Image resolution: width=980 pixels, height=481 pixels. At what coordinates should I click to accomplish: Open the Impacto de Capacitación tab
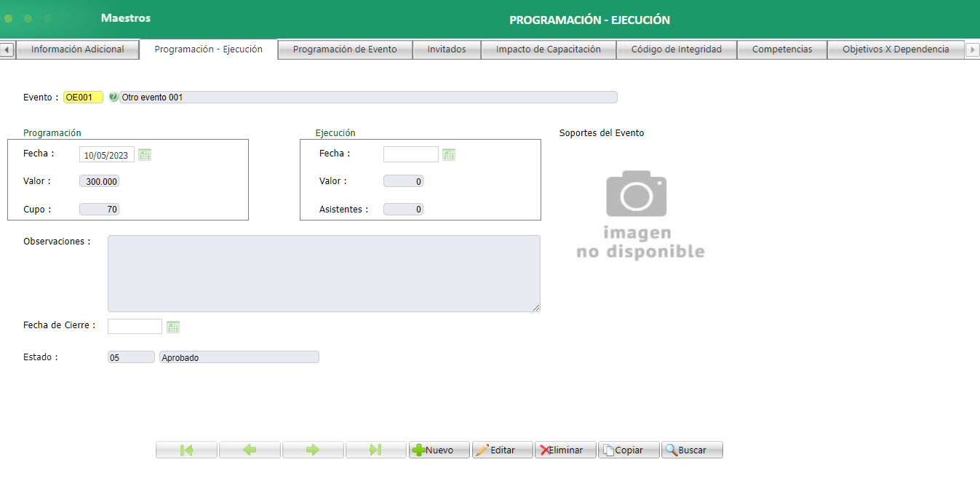548,49
